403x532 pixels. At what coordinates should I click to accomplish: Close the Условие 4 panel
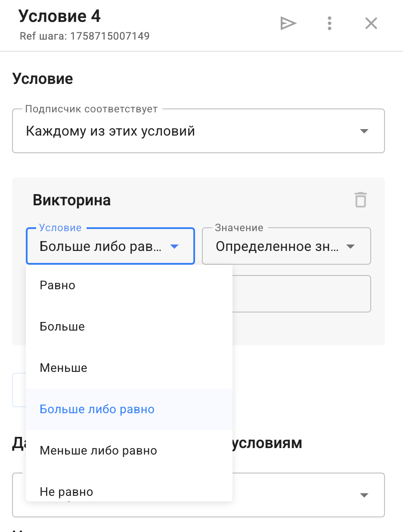pos(371,23)
